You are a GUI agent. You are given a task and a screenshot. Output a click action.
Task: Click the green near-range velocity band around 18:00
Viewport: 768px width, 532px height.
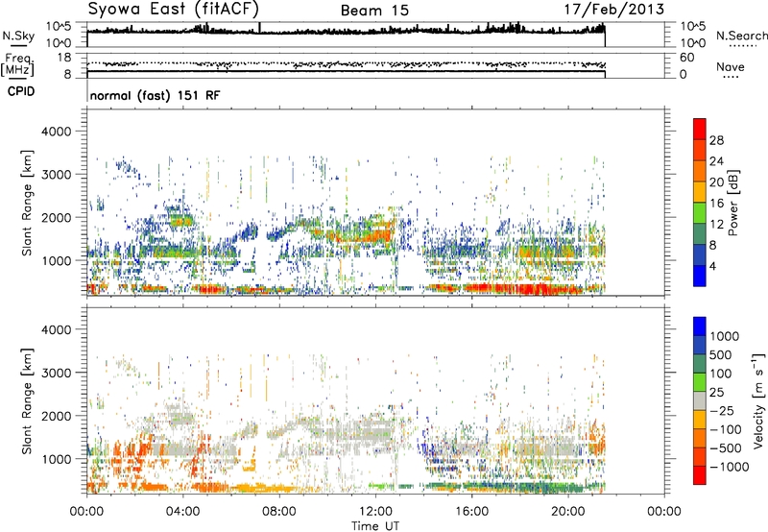pyautogui.click(x=519, y=487)
